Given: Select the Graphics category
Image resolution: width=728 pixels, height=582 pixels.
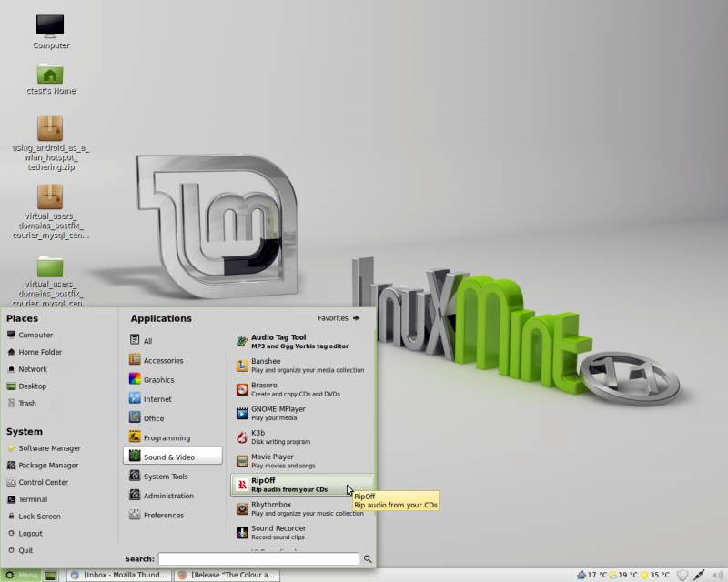Looking at the screenshot, I should coord(157,380).
